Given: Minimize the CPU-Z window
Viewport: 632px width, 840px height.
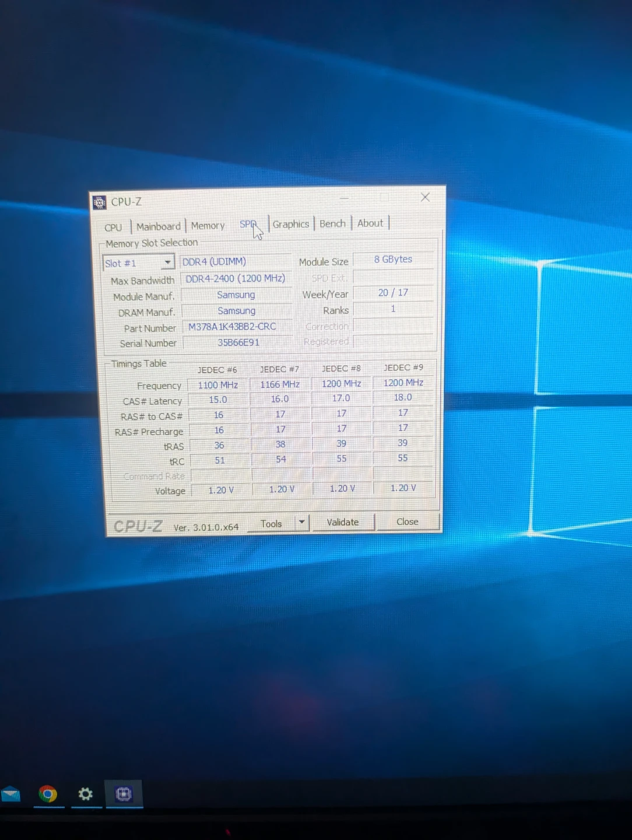Looking at the screenshot, I should pyautogui.click(x=345, y=198).
